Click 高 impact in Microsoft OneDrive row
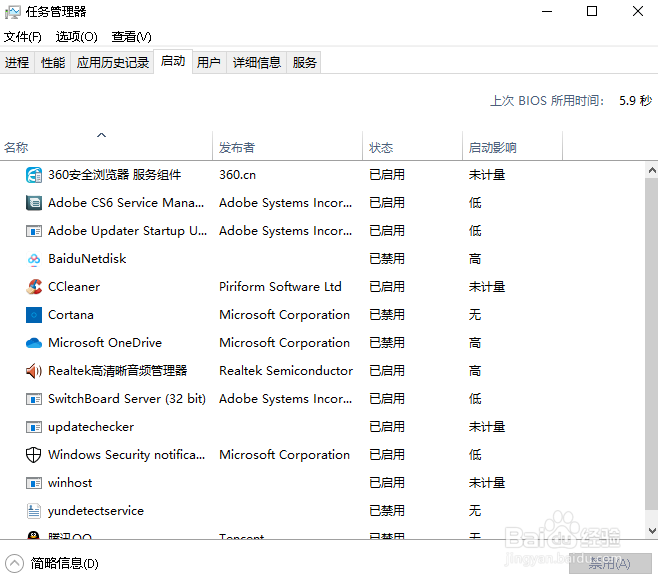Viewport: 658px width, 581px height. tap(475, 343)
